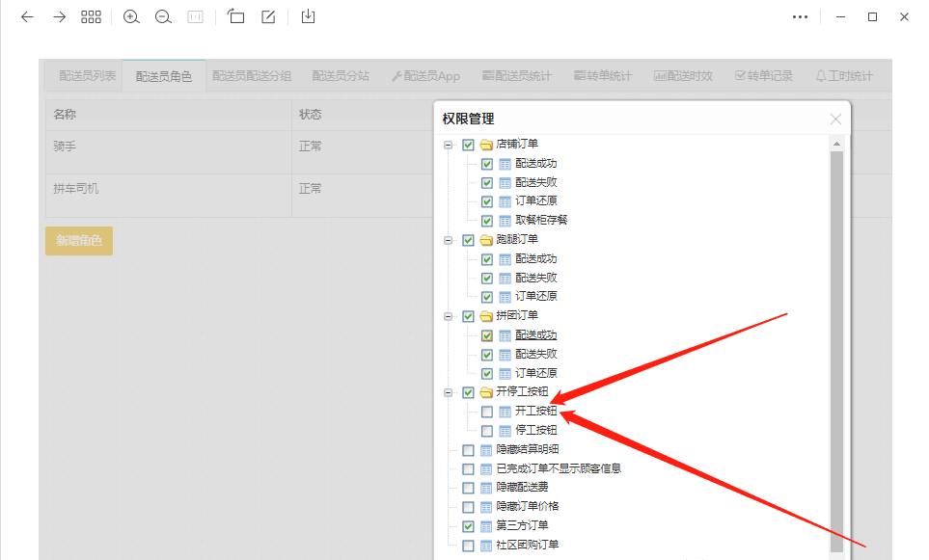The height and width of the screenshot is (560, 929).
Task: Zoom in on the image
Action: tap(132, 17)
